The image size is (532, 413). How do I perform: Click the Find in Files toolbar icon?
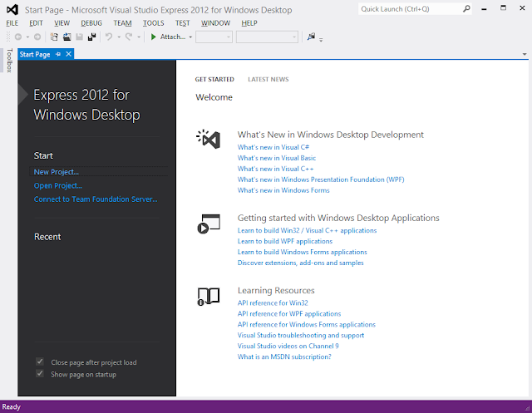coord(311,37)
